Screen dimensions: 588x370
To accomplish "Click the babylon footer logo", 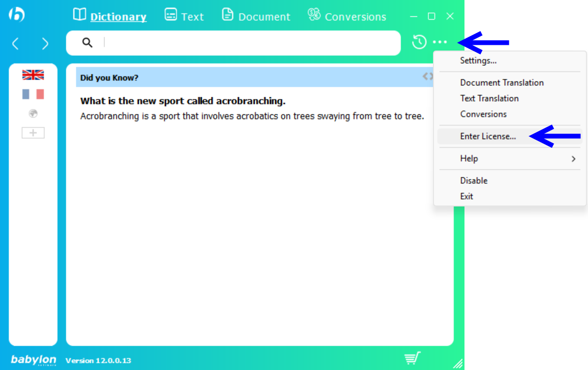I will pos(33,360).
